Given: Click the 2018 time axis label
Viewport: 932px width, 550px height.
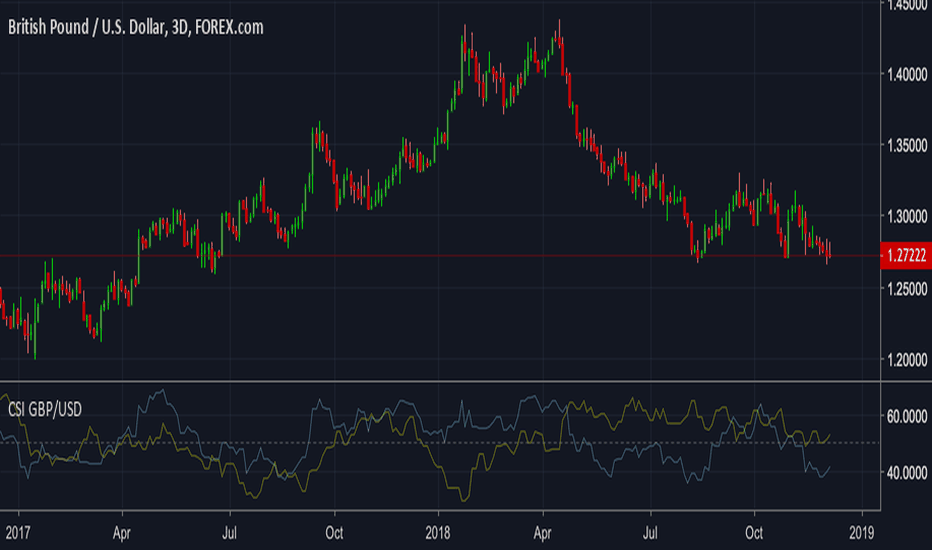Looking at the screenshot, I should click(438, 533).
